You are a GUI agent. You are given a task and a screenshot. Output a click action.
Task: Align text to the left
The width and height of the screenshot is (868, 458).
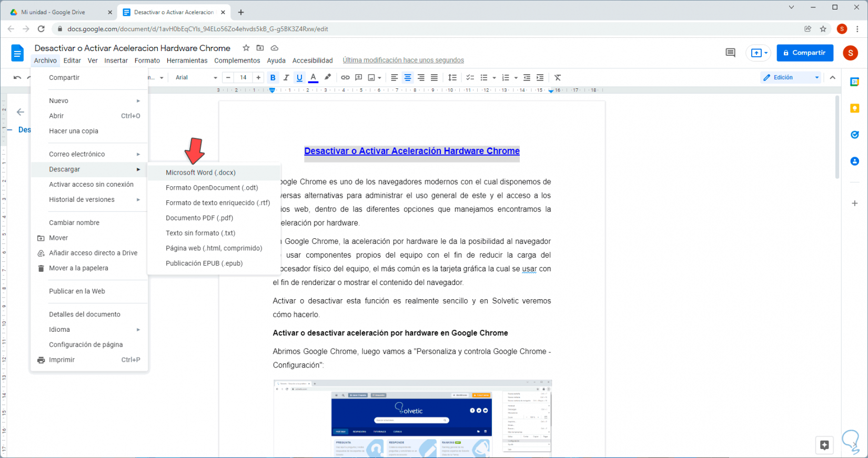pyautogui.click(x=395, y=78)
